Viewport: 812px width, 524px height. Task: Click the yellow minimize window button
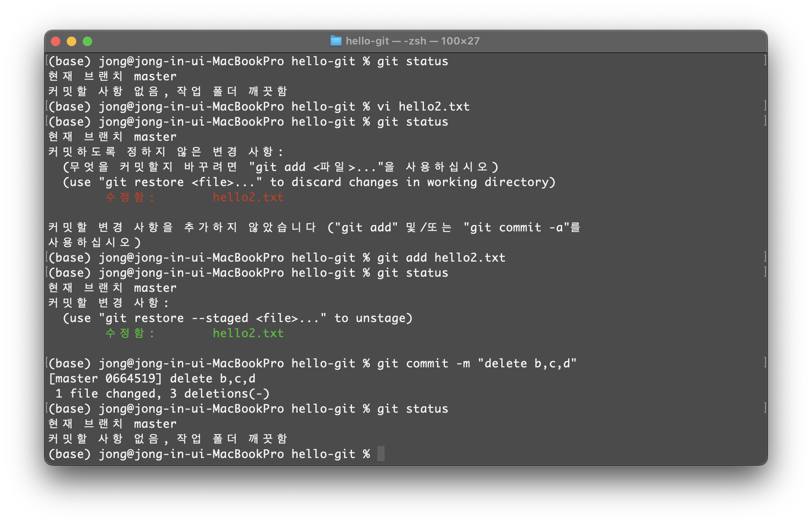72,41
